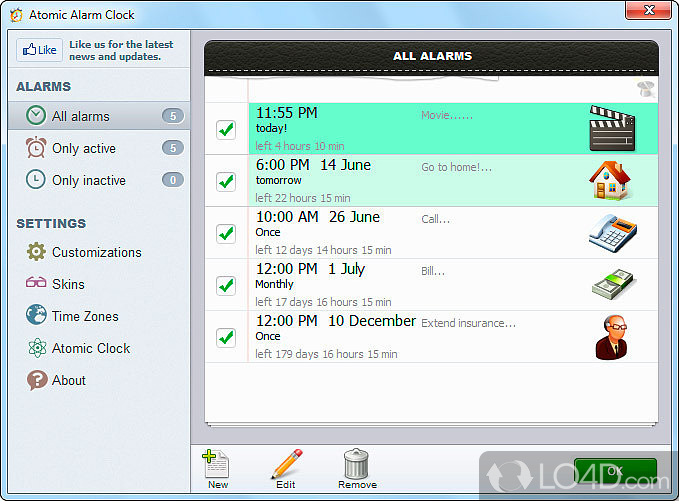Click the 'Call...' description
Screen dimensions: 679x501
(x=436, y=219)
